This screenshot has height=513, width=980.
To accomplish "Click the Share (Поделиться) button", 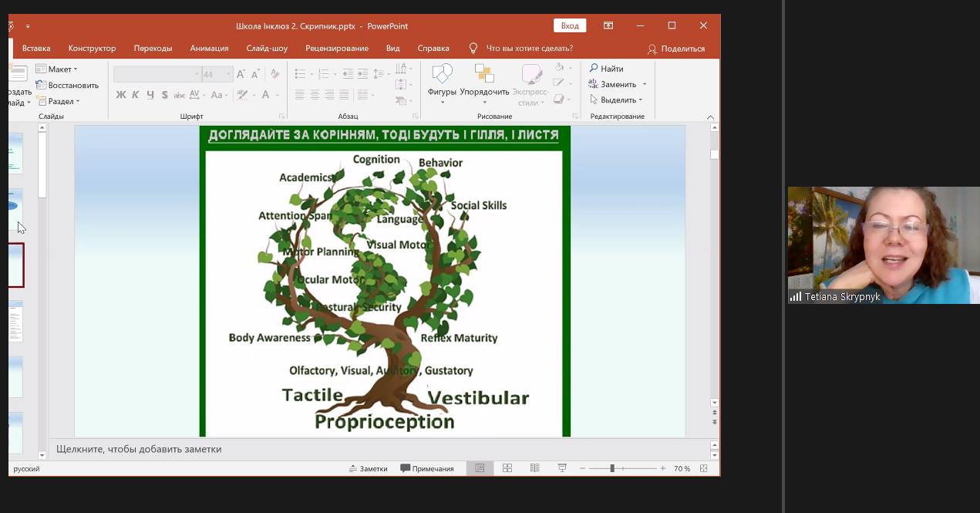I will (675, 49).
